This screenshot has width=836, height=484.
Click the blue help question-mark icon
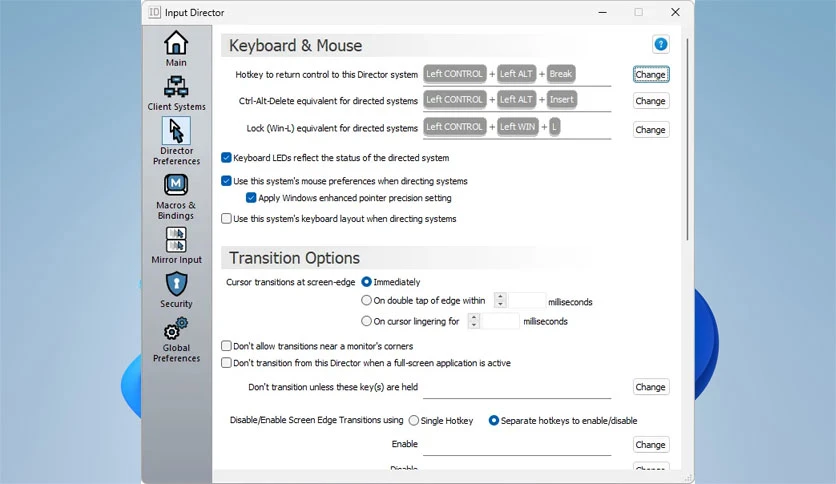tap(661, 44)
